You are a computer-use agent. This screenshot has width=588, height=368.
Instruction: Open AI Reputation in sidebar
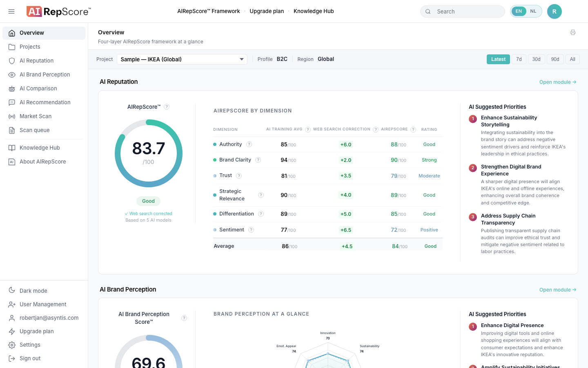[x=44, y=61]
